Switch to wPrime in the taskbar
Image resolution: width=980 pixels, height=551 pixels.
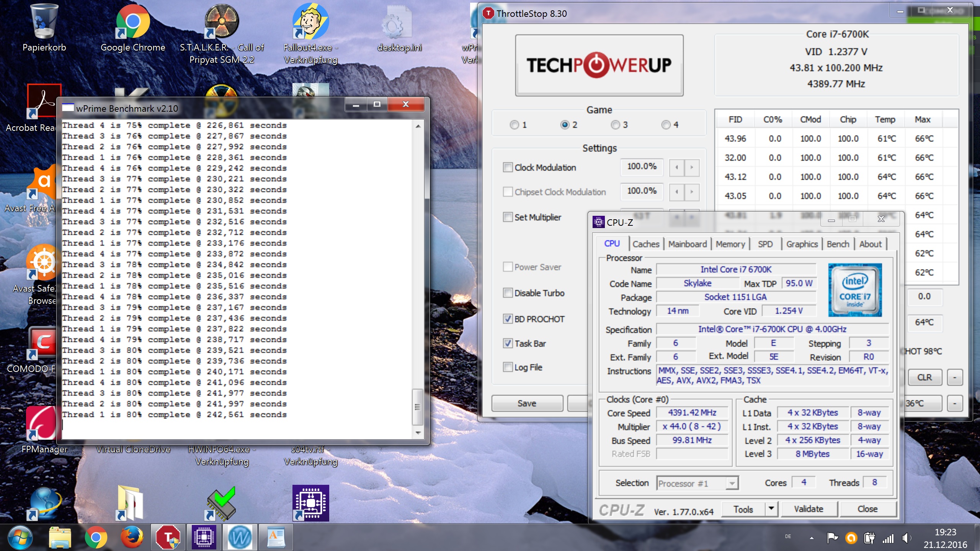point(240,537)
